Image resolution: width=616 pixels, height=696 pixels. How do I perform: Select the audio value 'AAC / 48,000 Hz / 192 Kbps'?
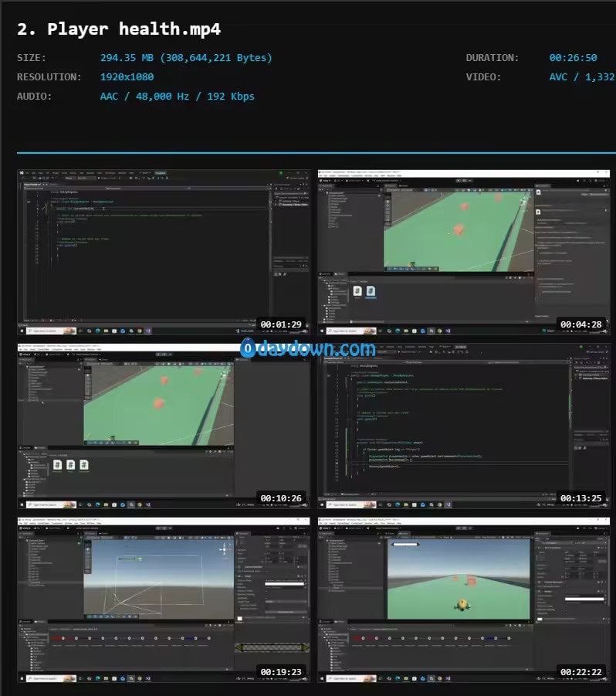click(x=178, y=97)
